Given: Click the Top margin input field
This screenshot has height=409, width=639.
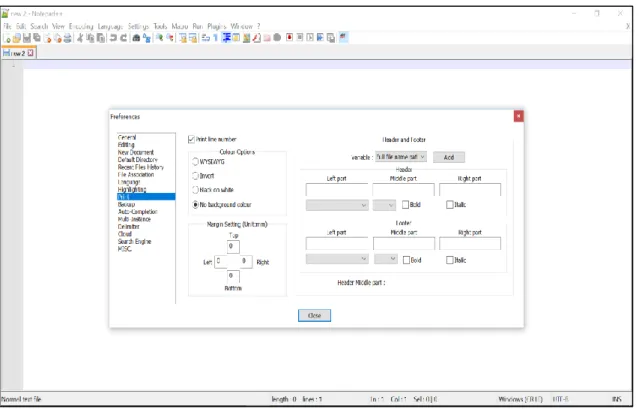Looking at the screenshot, I should click(x=233, y=246).
